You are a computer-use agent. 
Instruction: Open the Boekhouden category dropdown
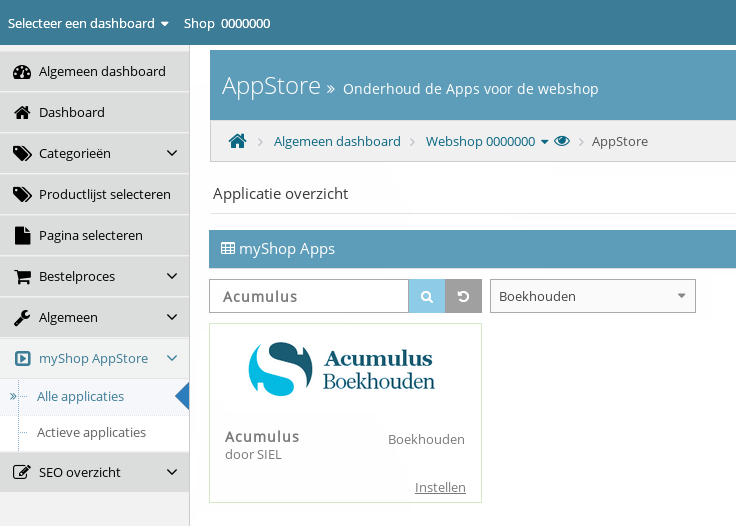[593, 296]
